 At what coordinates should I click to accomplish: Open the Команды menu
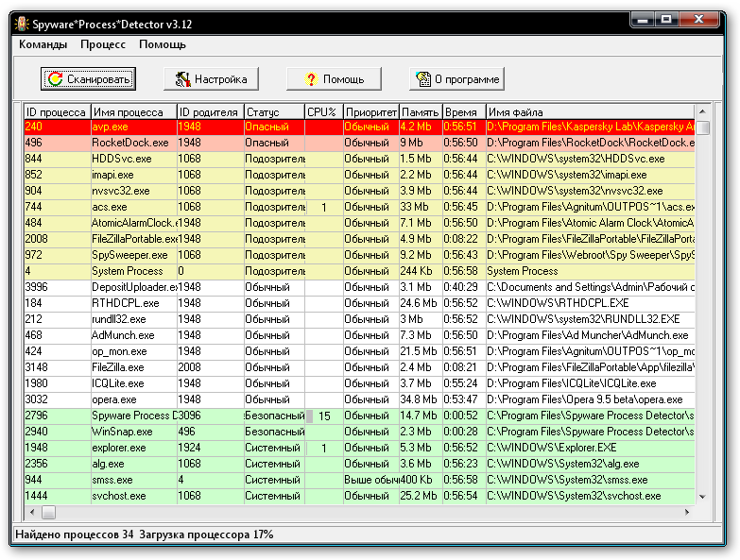(x=43, y=44)
